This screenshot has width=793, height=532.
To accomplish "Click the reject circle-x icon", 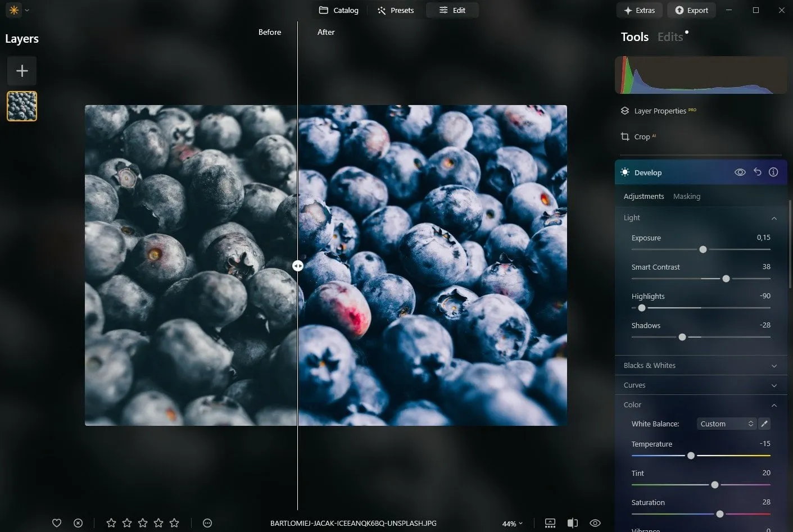I will [x=78, y=523].
